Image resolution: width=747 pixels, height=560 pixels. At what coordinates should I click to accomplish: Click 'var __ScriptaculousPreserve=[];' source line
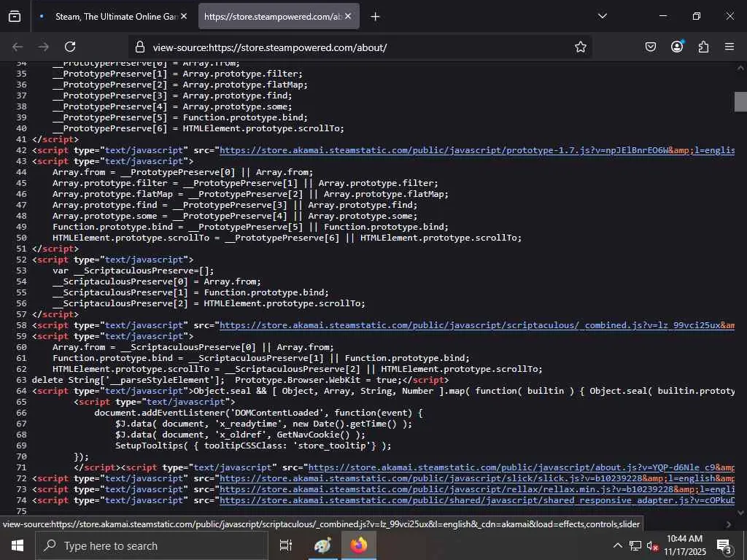point(133,271)
